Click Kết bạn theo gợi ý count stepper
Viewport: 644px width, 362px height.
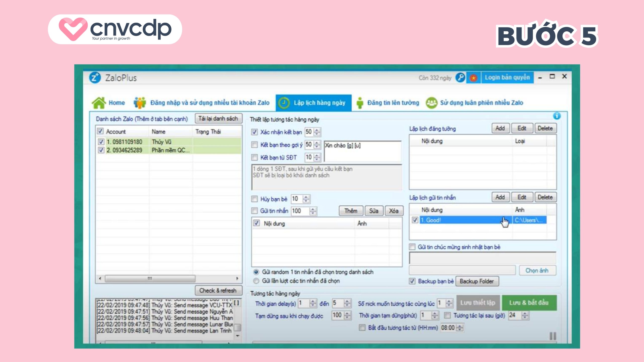(317, 145)
